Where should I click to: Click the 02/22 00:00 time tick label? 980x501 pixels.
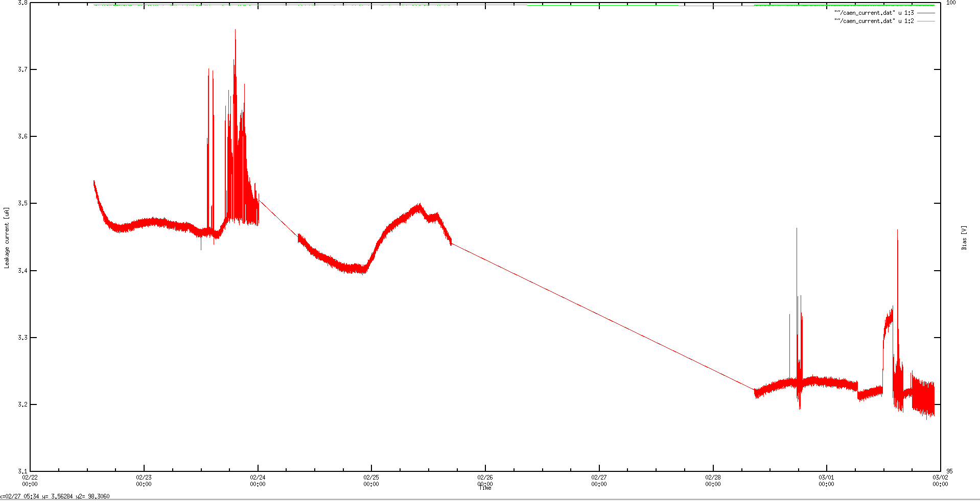[x=30, y=481]
